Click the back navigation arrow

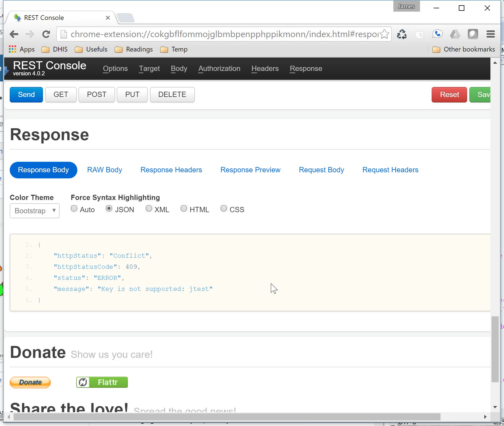tap(14, 34)
